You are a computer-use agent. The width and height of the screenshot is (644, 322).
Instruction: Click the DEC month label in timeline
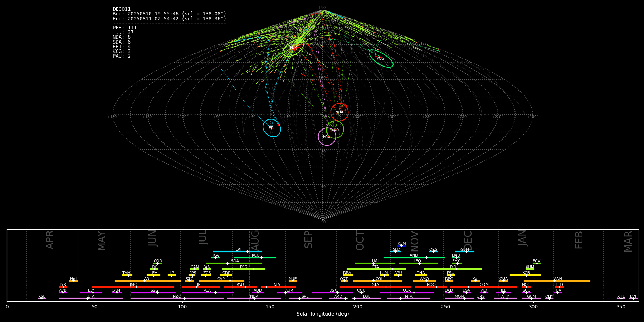(x=468, y=241)
